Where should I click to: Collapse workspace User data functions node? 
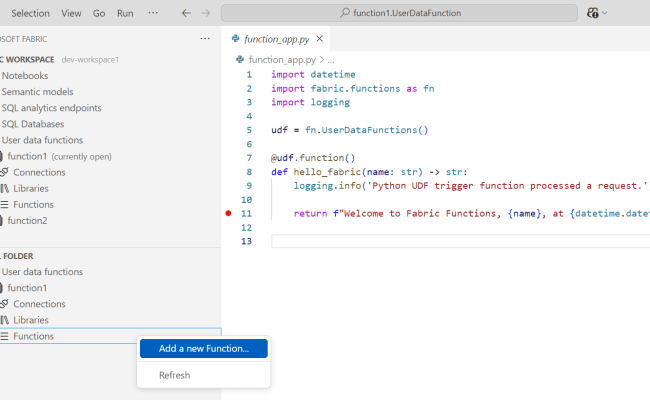coord(42,140)
